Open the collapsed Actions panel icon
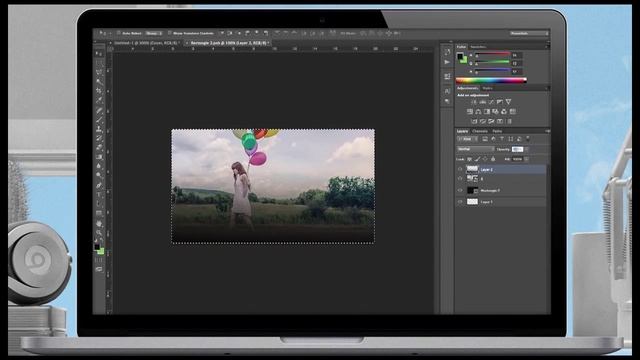The image size is (640, 360). coord(447,62)
